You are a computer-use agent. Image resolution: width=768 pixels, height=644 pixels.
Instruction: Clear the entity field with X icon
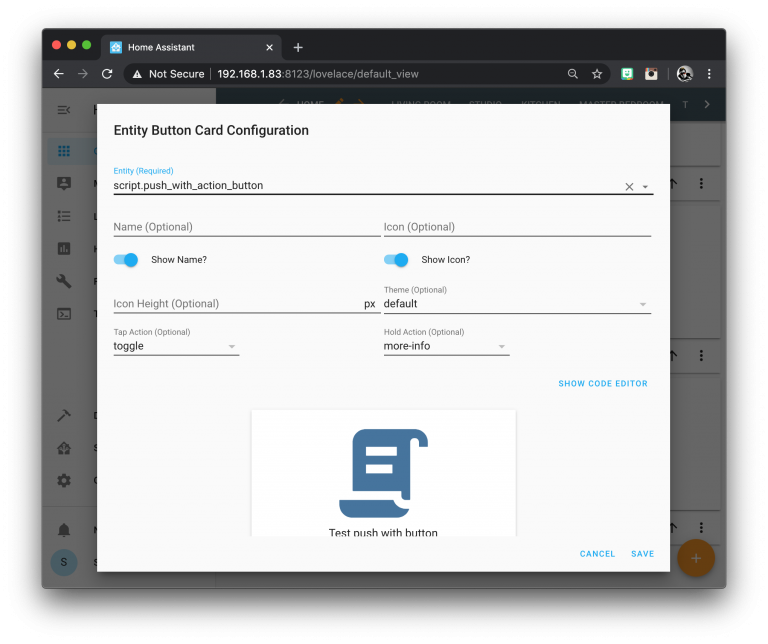pyautogui.click(x=629, y=186)
